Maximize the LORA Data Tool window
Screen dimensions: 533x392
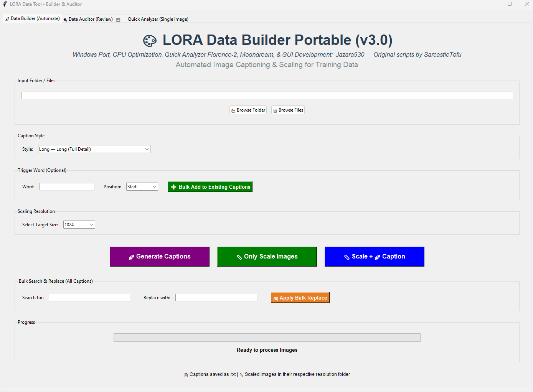[510, 4]
